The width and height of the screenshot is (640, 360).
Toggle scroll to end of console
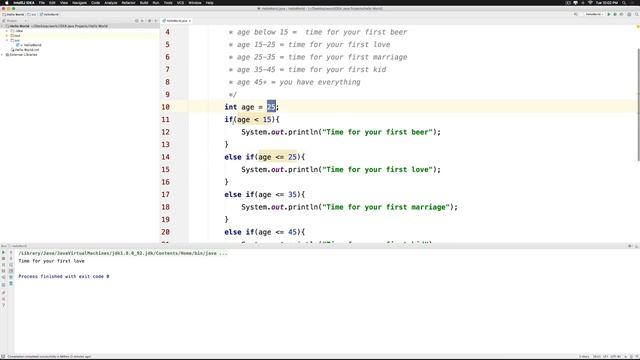(11, 271)
